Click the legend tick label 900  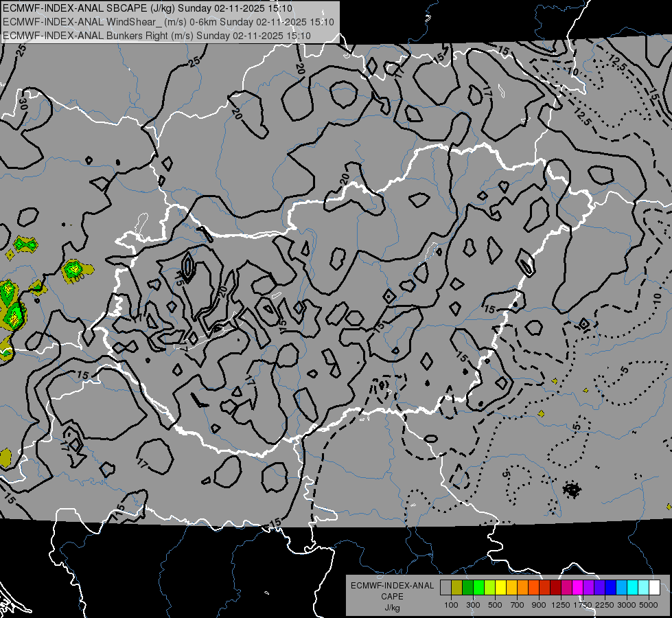click(539, 605)
